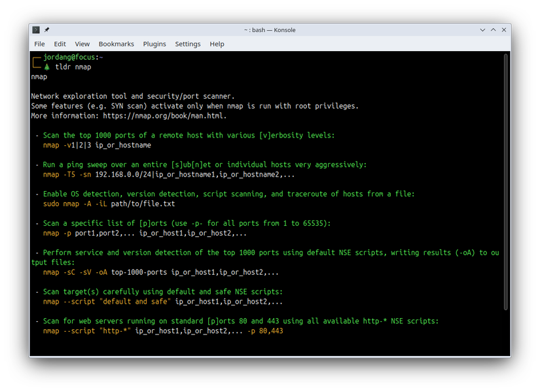Expand the View menu
This screenshot has width=540, height=392.
click(82, 44)
